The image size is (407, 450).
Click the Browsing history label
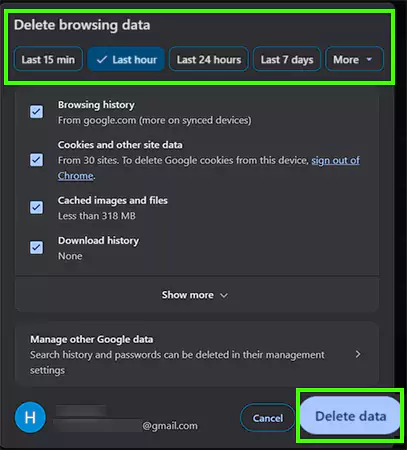point(96,105)
